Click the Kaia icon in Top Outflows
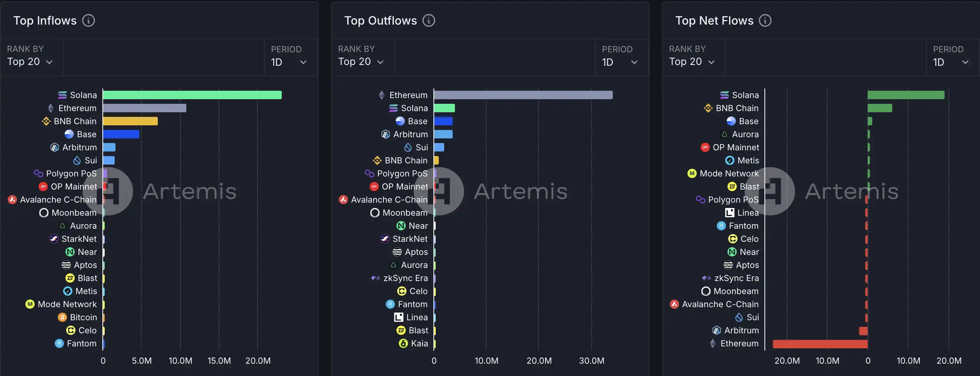This screenshot has width=980, height=376. click(x=403, y=344)
